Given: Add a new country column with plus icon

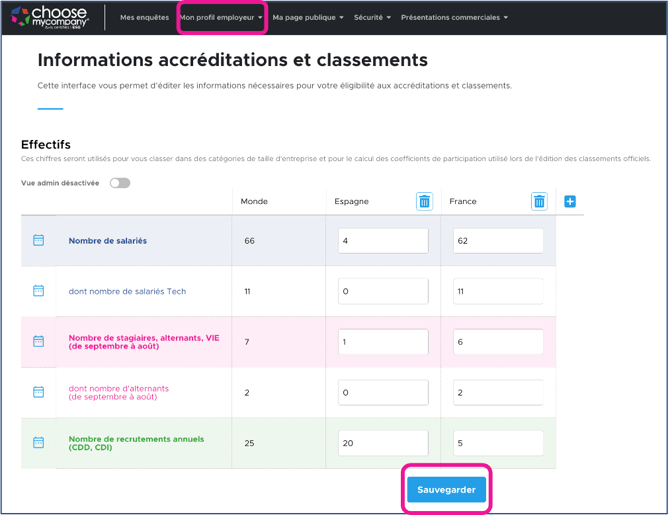Looking at the screenshot, I should [570, 201].
